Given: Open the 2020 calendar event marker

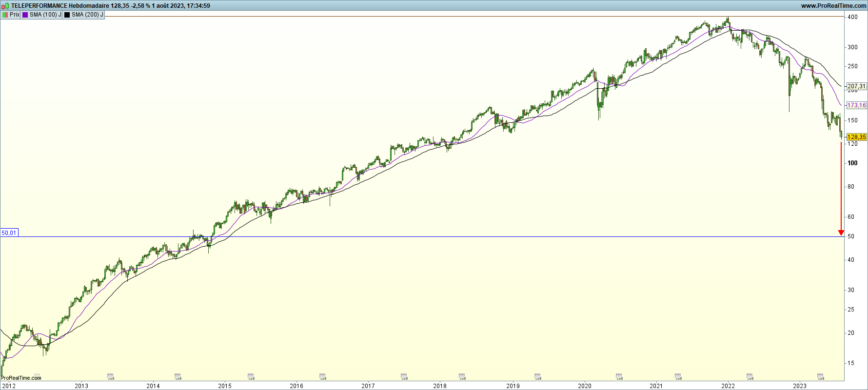Looking at the screenshot, I should (x=619, y=376).
